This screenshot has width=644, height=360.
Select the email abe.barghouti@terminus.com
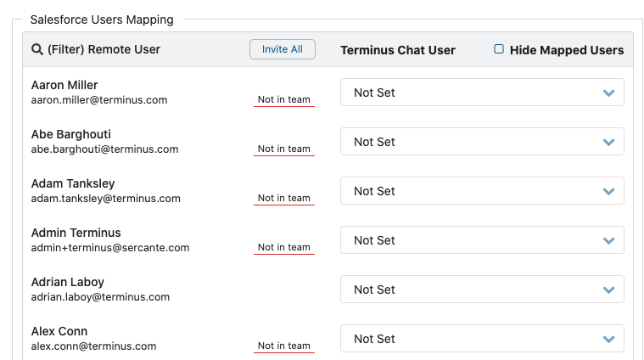pos(104,149)
